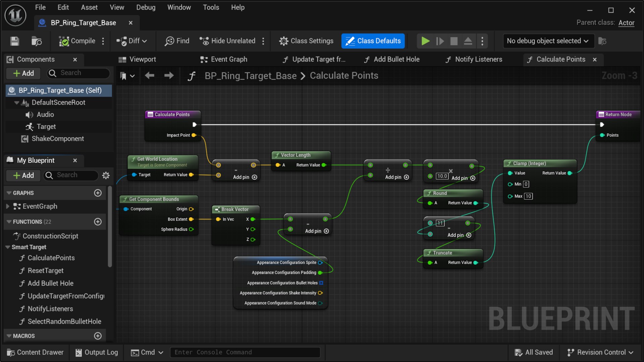
Task: Click the console command input field
Action: pyautogui.click(x=245, y=352)
